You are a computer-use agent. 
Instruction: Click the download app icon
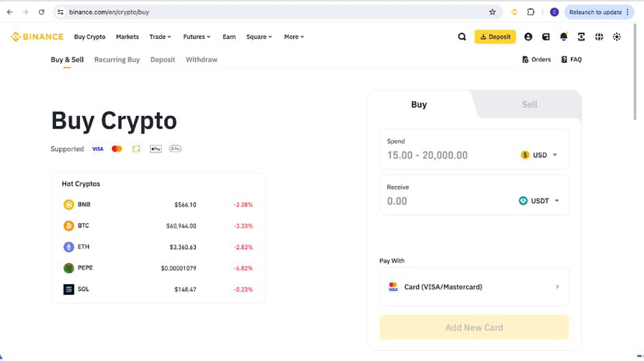581,37
